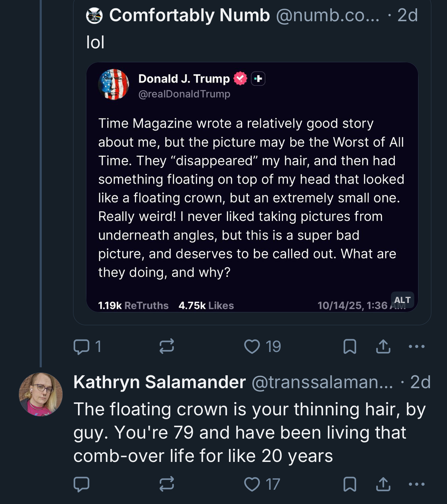Viewport: 447px width, 504px height.
Task: Reply to Kathryn Salamander's post
Action: (x=81, y=484)
